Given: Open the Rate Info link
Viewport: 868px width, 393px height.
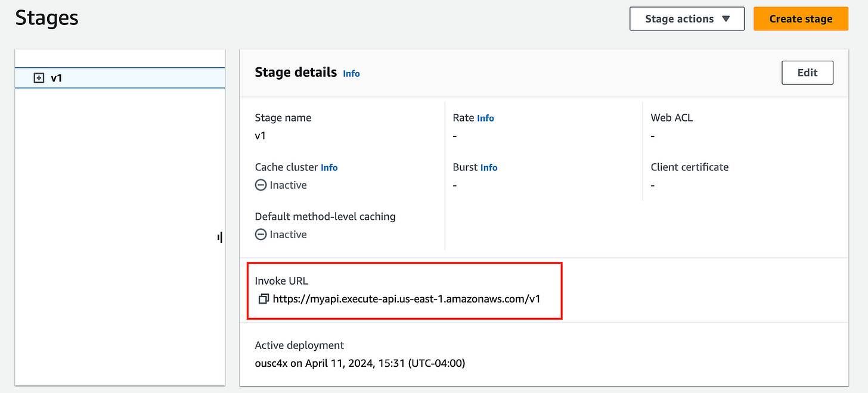Looking at the screenshot, I should pos(485,118).
